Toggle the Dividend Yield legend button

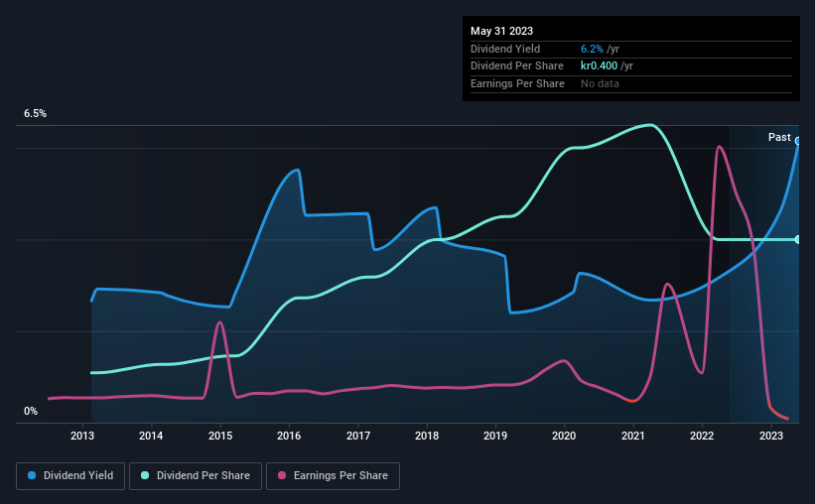(x=70, y=476)
